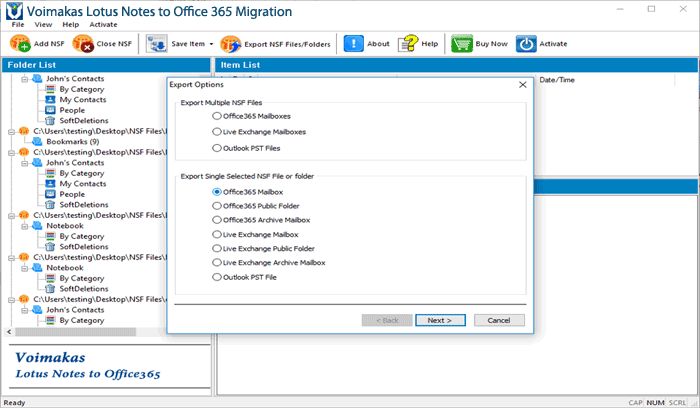The image size is (700, 408).
Task: Select By Category text under second Notebook
Action: (82, 278)
